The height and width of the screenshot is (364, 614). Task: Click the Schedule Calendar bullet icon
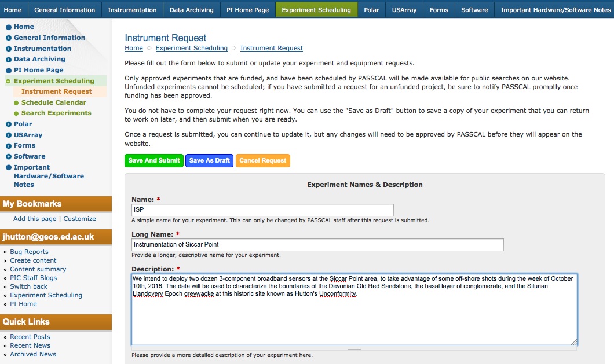[16, 103]
